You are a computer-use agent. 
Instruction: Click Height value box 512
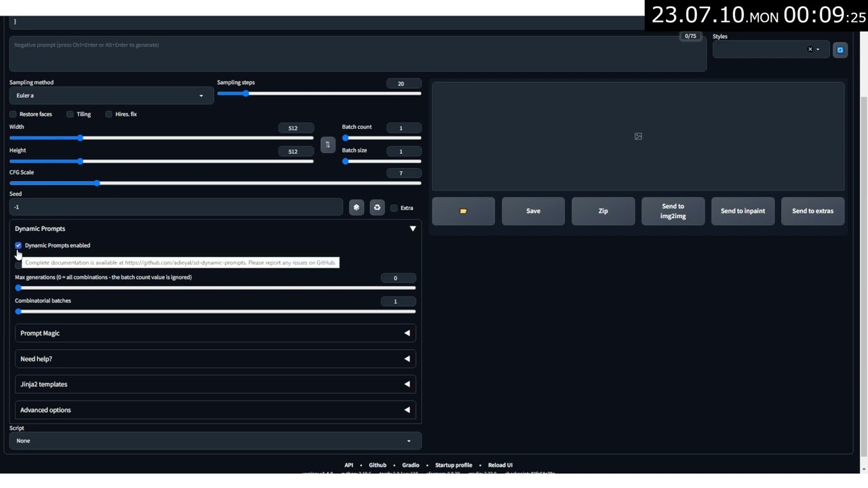[296, 151]
